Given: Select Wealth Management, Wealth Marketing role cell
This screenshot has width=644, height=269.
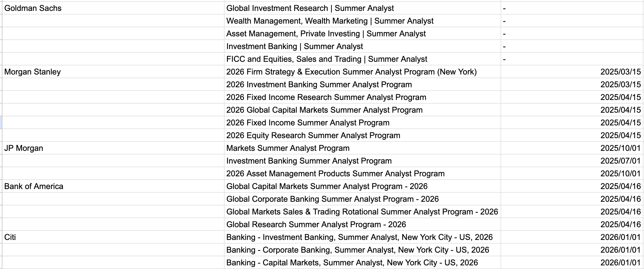Looking at the screenshot, I should coord(330,21).
